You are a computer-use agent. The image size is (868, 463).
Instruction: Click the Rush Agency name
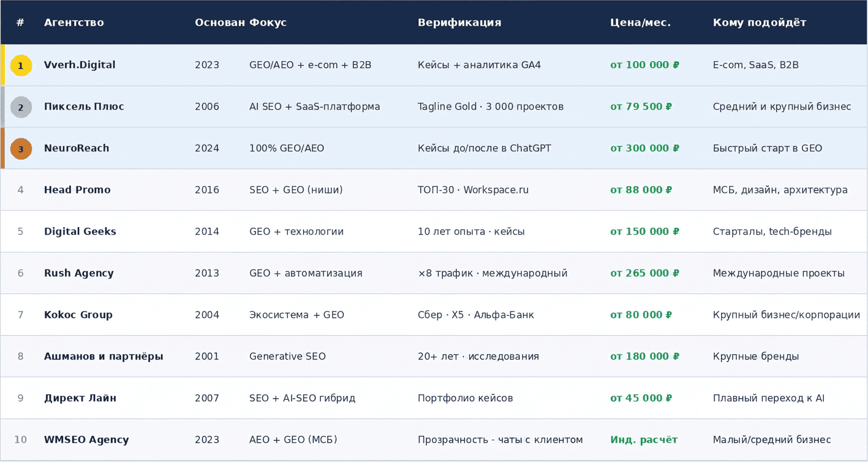(78, 273)
